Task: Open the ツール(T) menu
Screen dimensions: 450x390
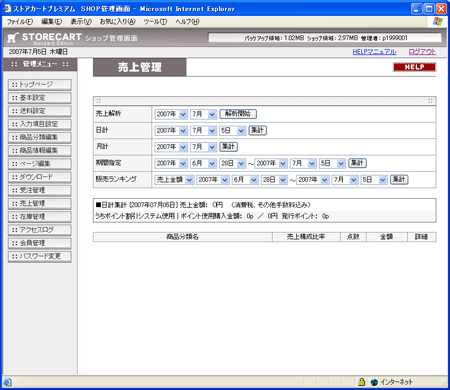Action: pos(155,22)
